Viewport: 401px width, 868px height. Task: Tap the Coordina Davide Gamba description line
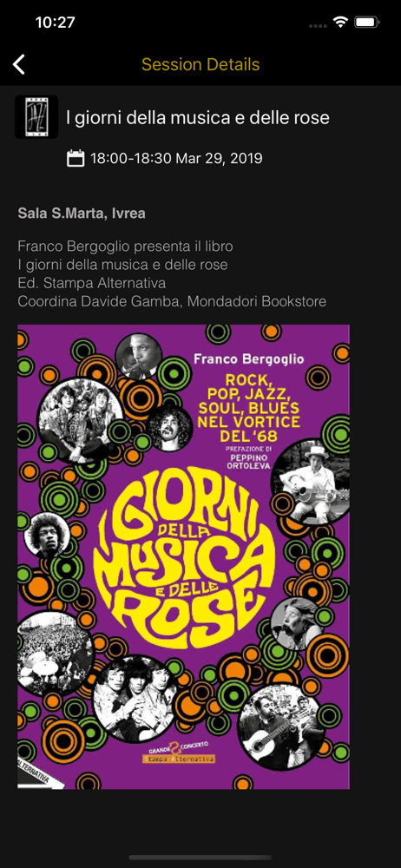click(x=172, y=302)
